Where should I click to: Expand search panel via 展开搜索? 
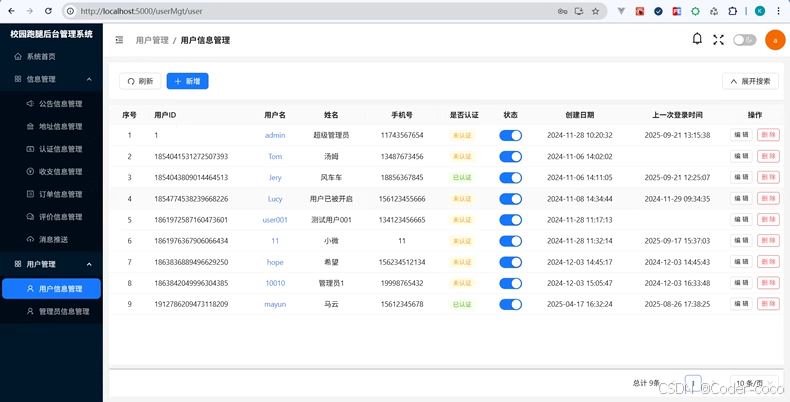(x=750, y=81)
